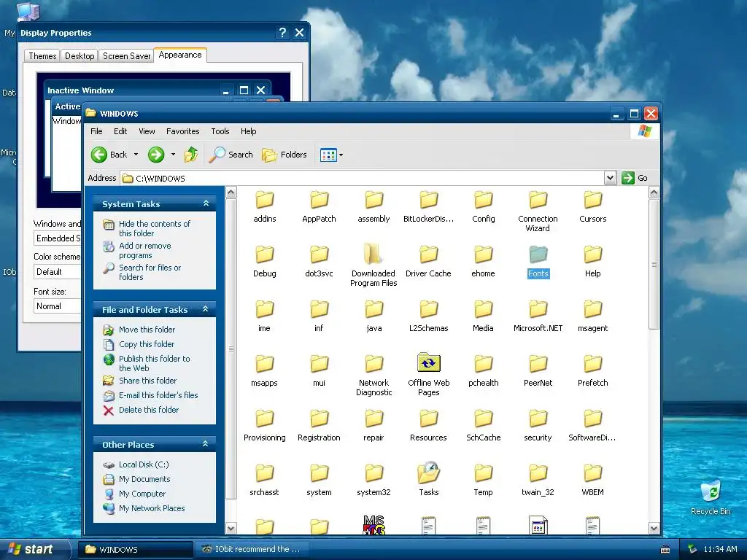Select the AppPatch folder icon
This screenshot has width=747, height=560.
(320, 200)
